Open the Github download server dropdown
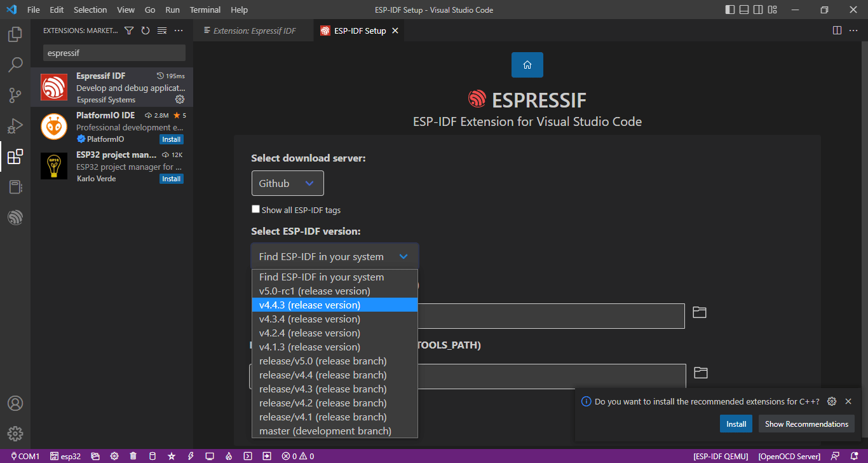The height and width of the screenshot is (463, 868). [x=288, y=183]
